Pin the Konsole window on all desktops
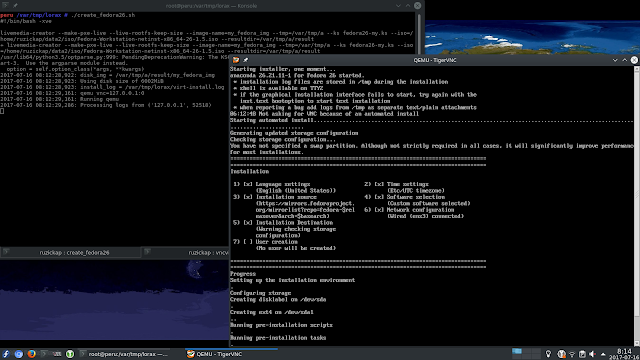 [x=15, y=5]
